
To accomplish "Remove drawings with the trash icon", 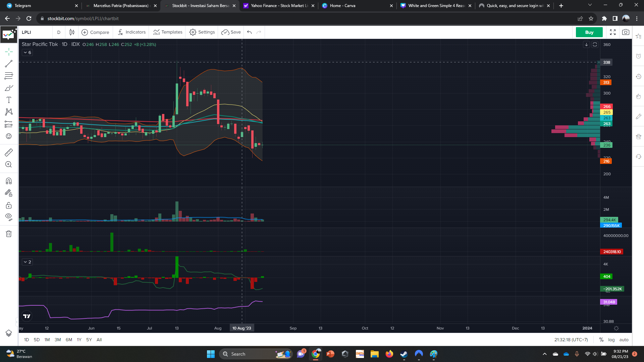I will [9, 234].
